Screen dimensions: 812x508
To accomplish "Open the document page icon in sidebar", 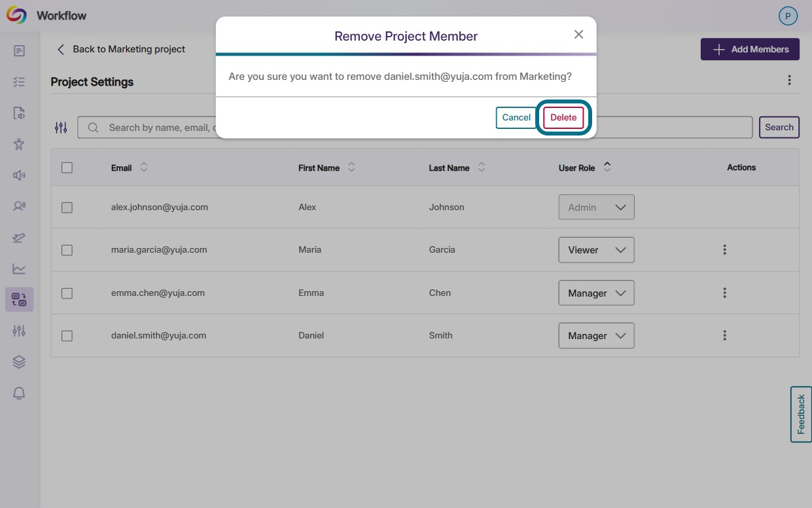I will click(19, 50).
